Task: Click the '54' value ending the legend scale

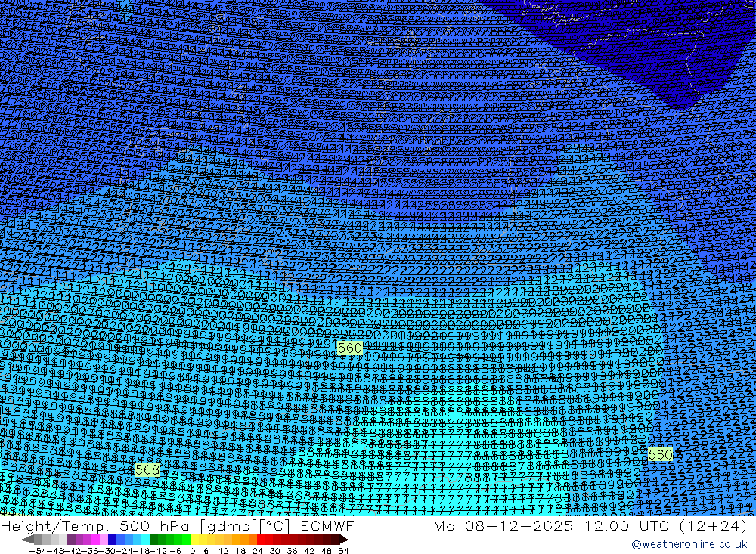Action: (x=343, y=551)
